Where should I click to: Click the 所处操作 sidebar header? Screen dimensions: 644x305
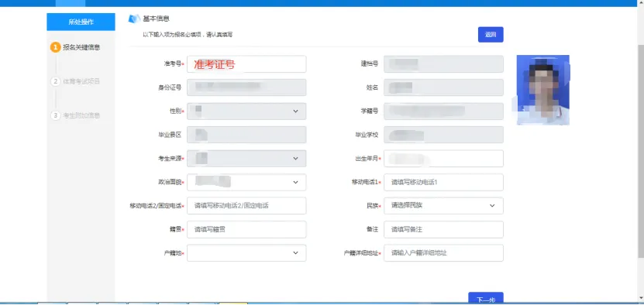tap(81, 22)
